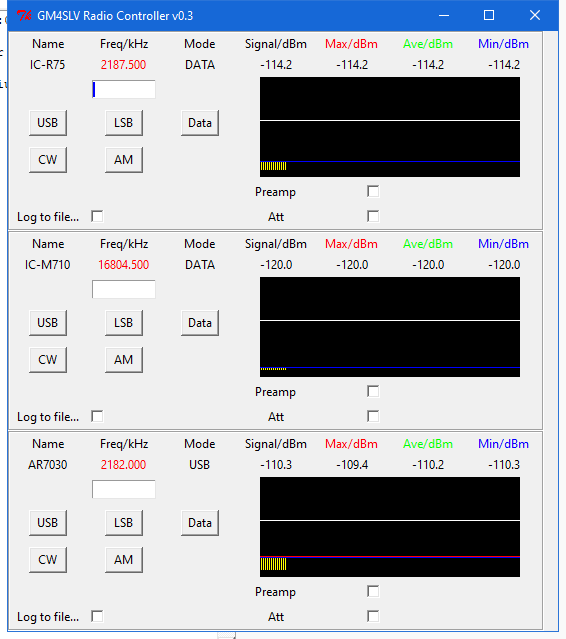Switch IC-R75 to Data mode
Image resolution: width=566 pixels, height=639 pixels.
pyautogui.click(x=200, y=123)
